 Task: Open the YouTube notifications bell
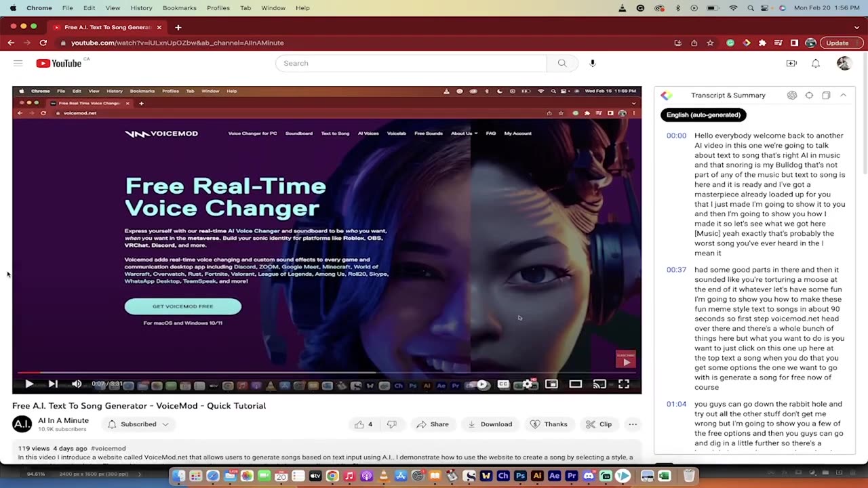(816, 63)
